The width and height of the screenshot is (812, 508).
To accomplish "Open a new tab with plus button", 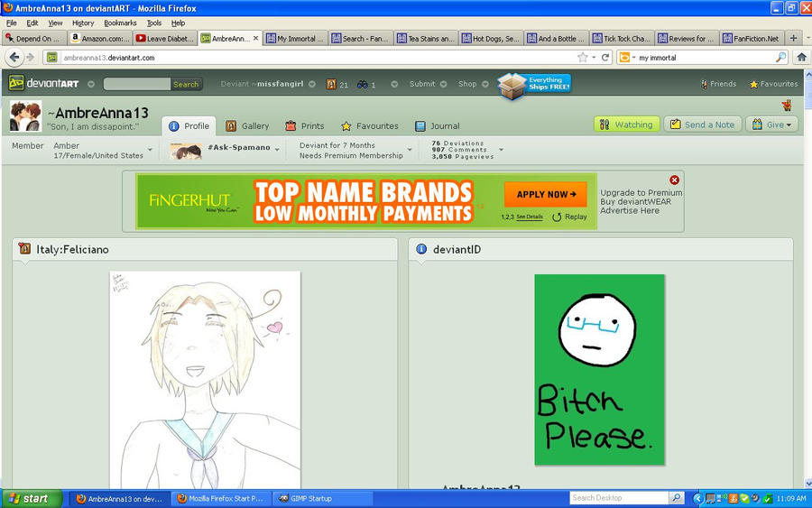I will point(793,38).
